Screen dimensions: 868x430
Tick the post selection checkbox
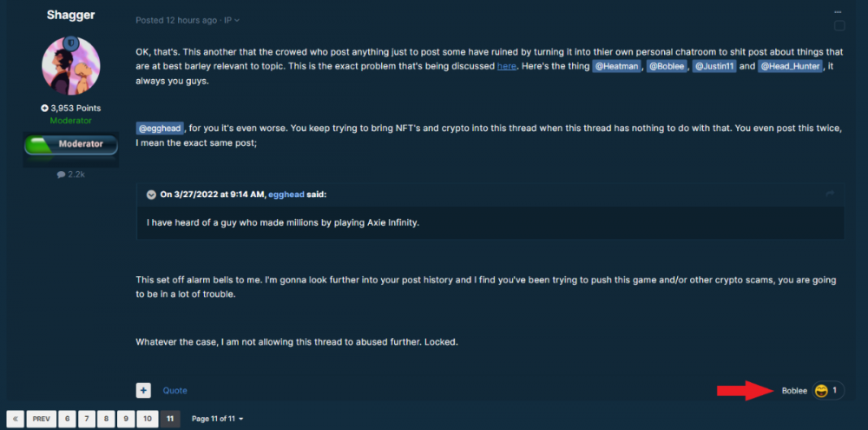click(x=839, y=25)
